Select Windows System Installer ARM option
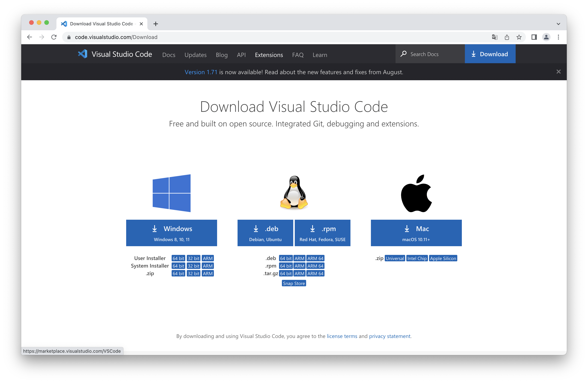The height and width of the screenshot is (383, 588). pos(207,266)
